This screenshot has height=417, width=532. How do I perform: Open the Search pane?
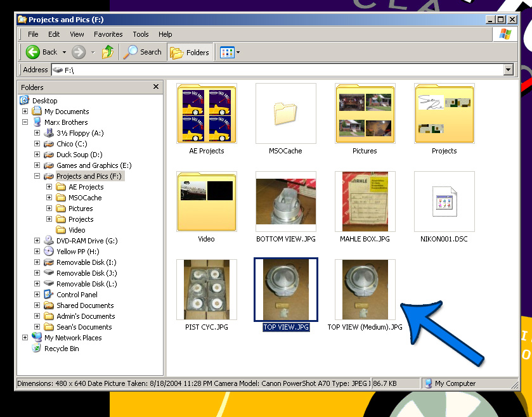tap(143, 52)
